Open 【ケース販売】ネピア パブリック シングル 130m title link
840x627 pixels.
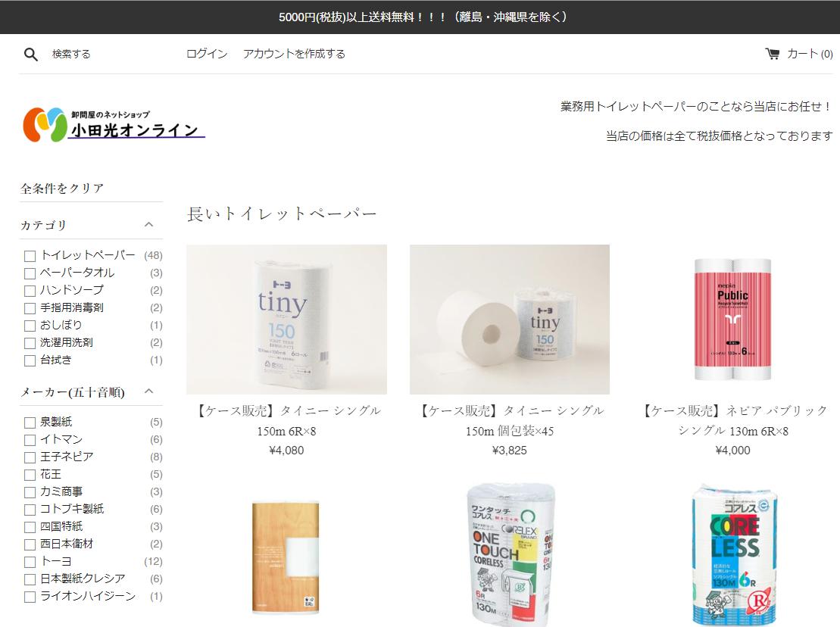click(x=733, y=420)
